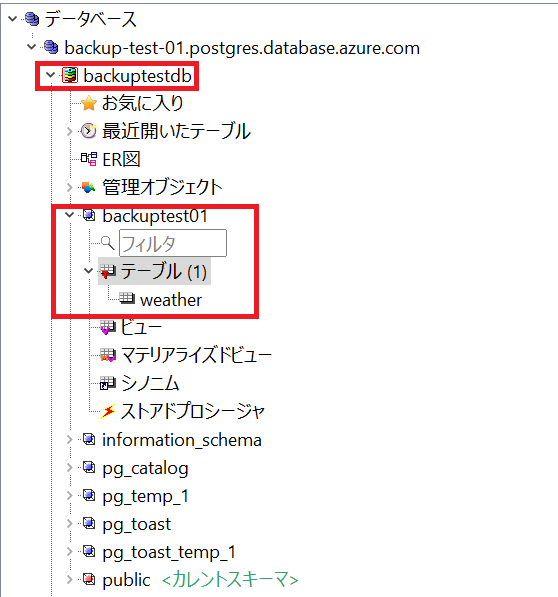
Task: Click the マテリアライズドビュー icon
Action: (x=108, y=355)
